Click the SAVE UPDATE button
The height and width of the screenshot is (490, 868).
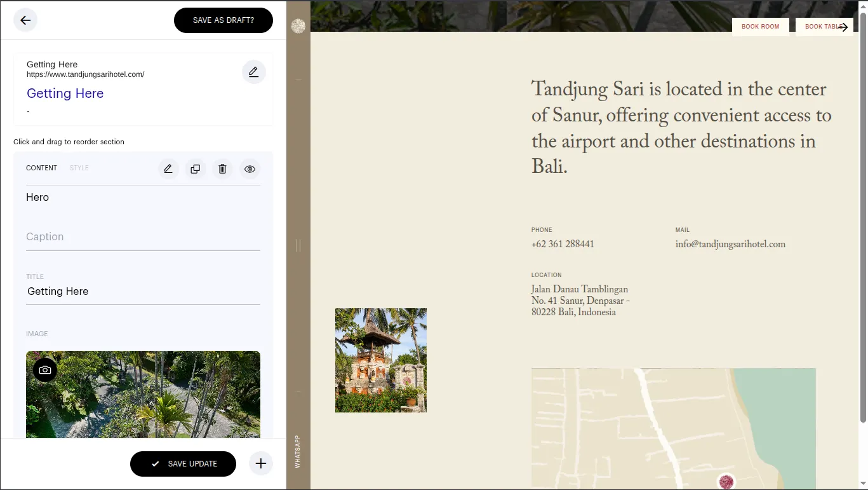click(x=183, y=463)
